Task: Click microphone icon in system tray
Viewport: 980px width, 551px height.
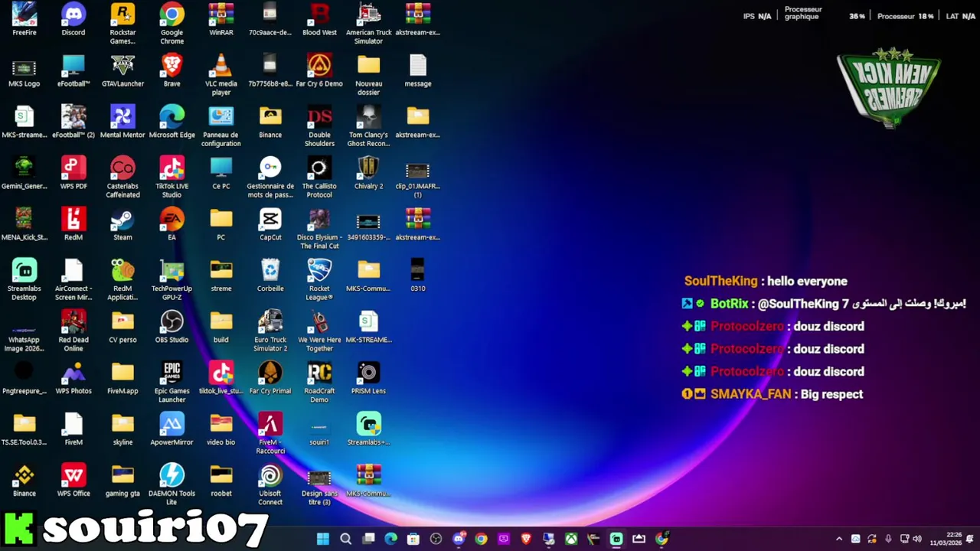Action: pos(888,539)
